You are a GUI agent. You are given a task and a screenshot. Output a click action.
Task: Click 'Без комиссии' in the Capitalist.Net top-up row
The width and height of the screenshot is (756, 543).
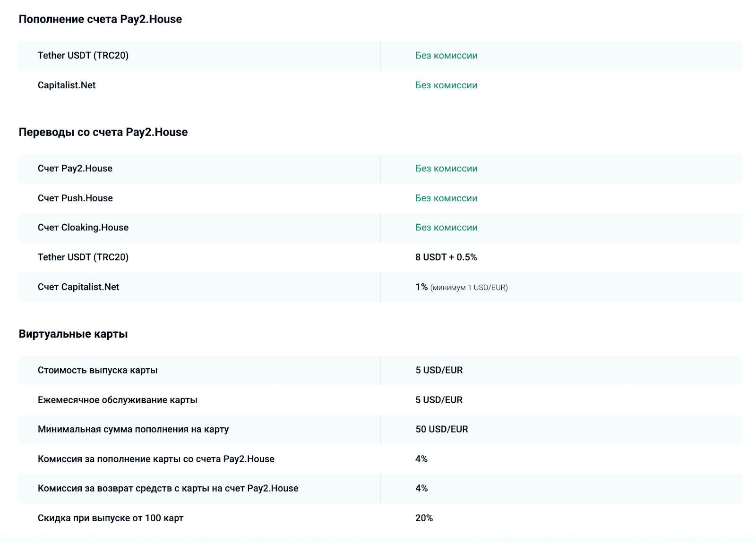446,85
